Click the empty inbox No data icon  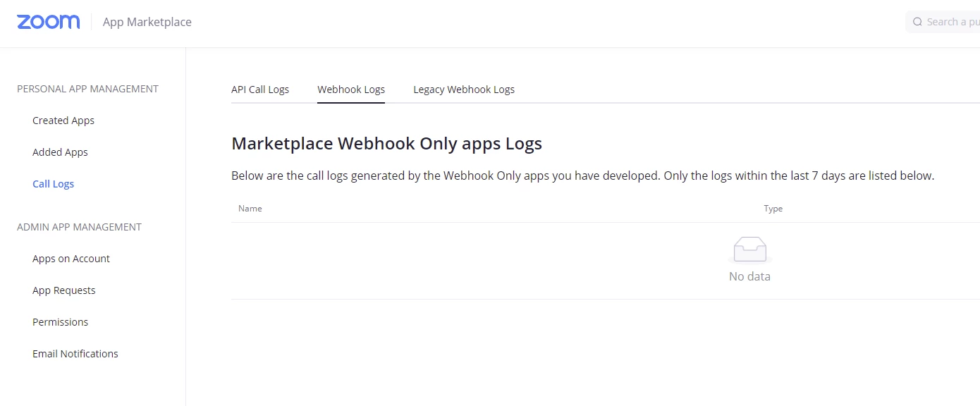pyautogui.click(x=749, y=251)
